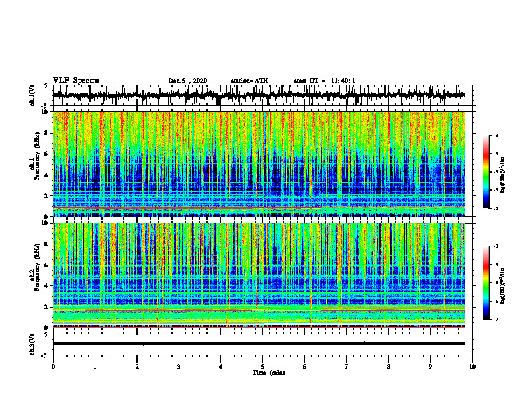Click the "start UT = 11:40: 1" text
532x411 pixels.
click(324, 81)
